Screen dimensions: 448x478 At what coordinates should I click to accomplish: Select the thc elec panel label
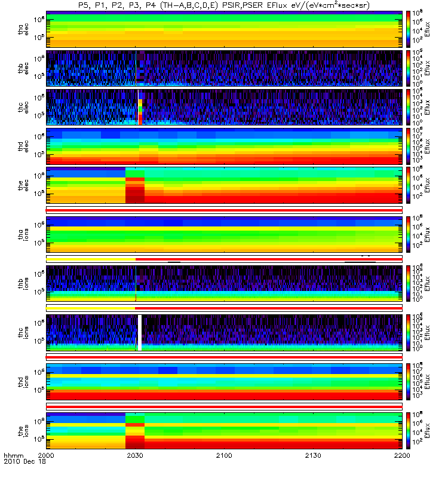[x=23, y=108]
